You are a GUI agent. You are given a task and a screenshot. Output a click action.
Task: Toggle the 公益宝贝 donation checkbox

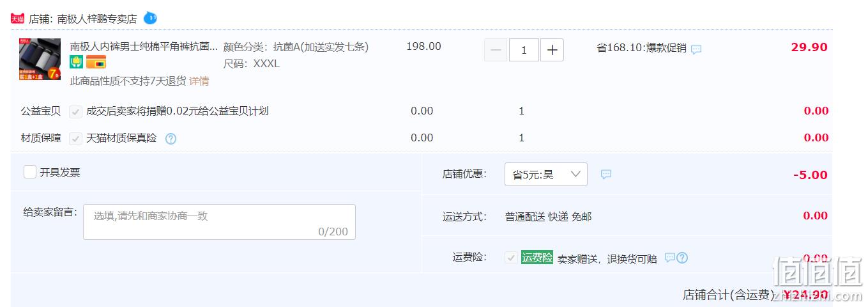(76, 111)
